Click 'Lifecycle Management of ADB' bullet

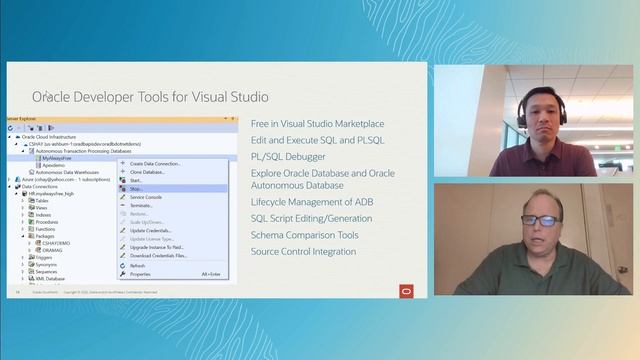point(312,202)
